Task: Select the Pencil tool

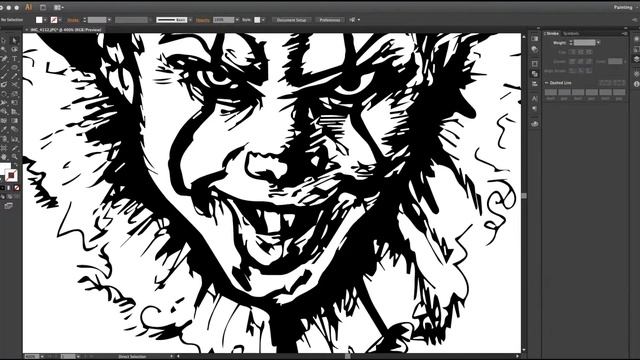Action: point(14,76)
